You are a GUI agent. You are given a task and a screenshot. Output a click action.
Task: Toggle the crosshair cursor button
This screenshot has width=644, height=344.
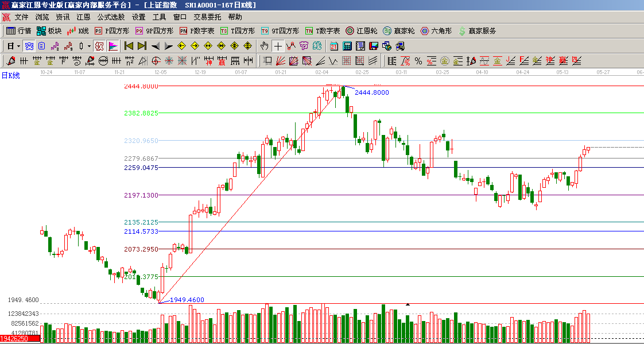[278, 46]
